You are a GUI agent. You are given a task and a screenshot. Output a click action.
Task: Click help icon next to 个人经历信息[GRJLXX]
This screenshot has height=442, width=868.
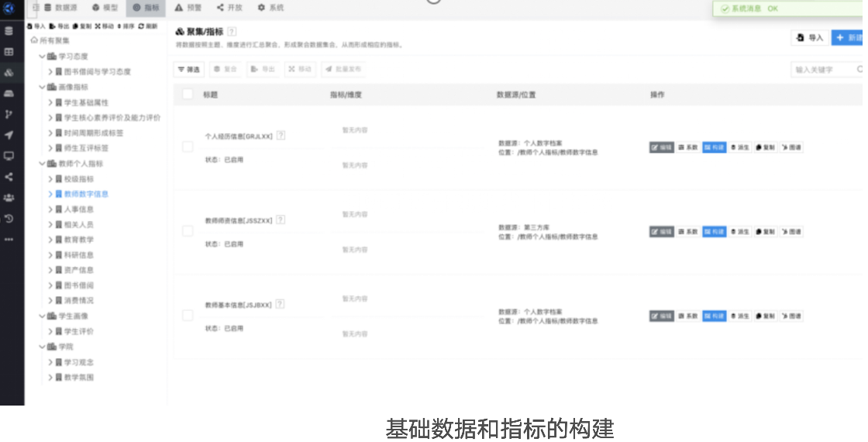tap(281, 135)
